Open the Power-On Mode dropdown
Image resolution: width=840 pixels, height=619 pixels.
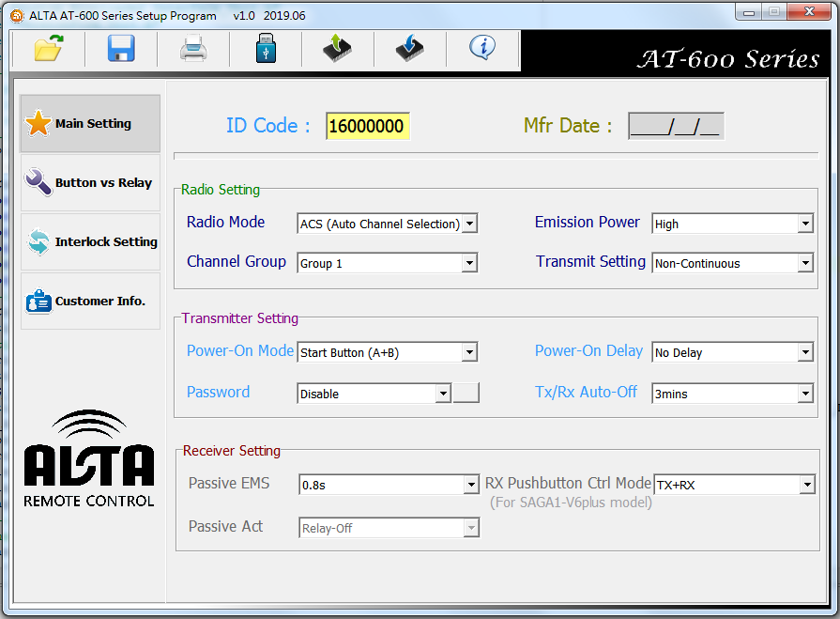(388, 352)
